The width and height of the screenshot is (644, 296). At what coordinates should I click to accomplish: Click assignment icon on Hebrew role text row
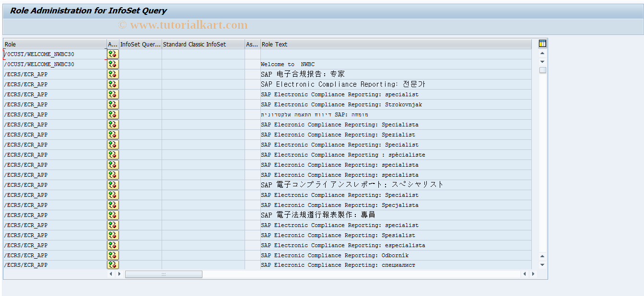click(113, 114)
